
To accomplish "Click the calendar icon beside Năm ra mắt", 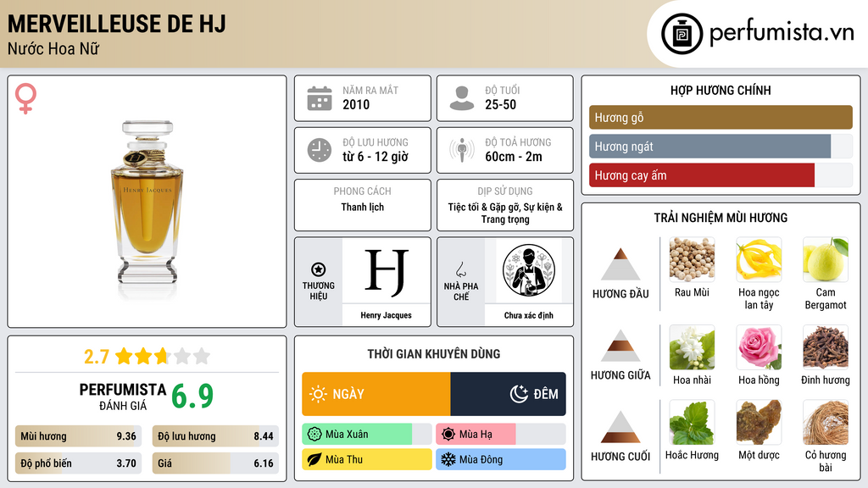I will click(320, 98).
